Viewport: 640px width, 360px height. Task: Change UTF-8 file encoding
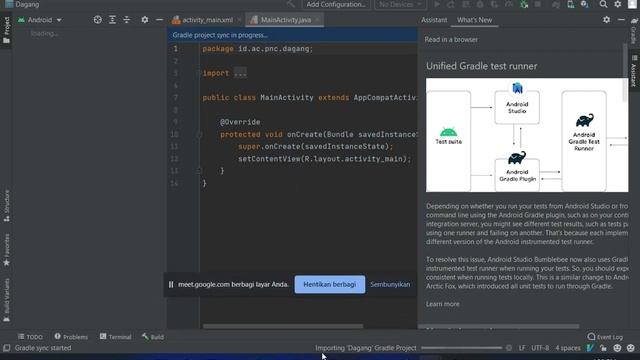[x=540, y=348]
